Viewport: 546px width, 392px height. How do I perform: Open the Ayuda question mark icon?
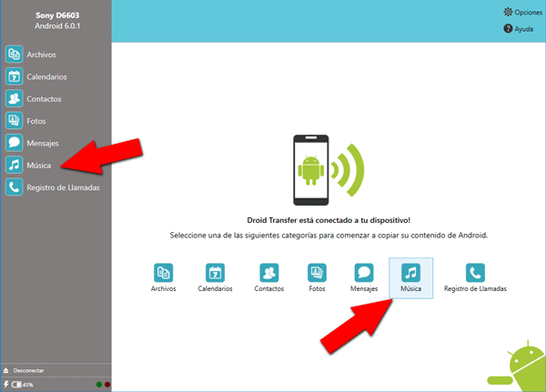click(508, 28)
